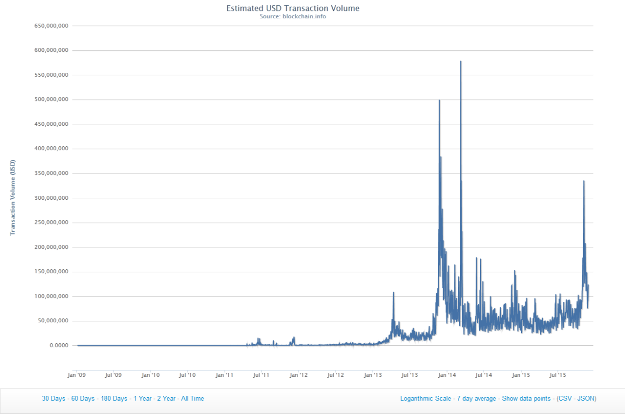
Task: Select the 2 Year time range
Action: pyautogui.click(x=165, y=398)
